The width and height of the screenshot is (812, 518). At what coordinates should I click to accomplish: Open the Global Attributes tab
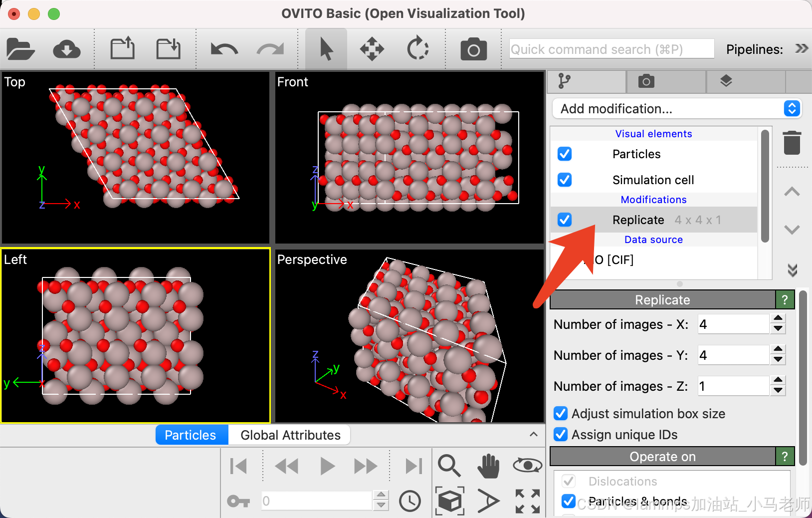click(290, 435)
